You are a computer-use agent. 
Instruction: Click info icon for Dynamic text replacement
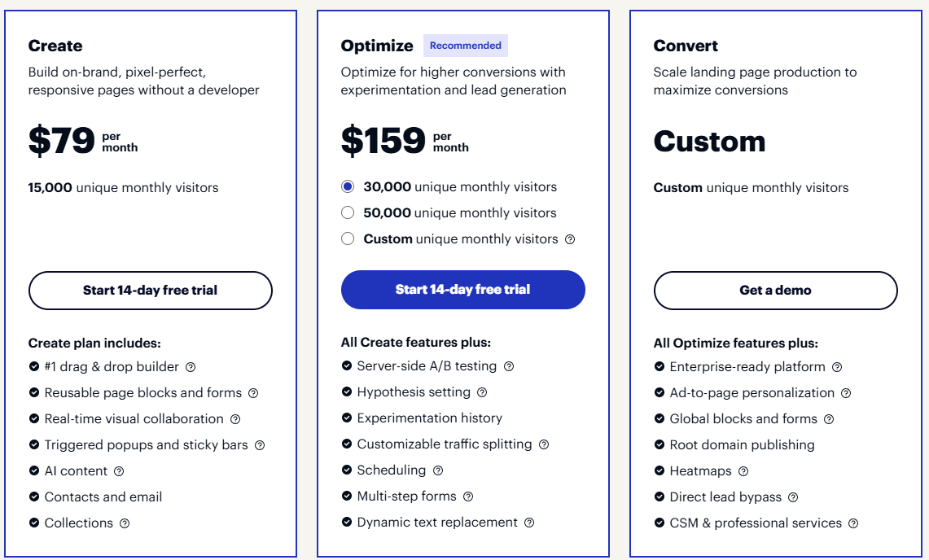click(529, 523)
